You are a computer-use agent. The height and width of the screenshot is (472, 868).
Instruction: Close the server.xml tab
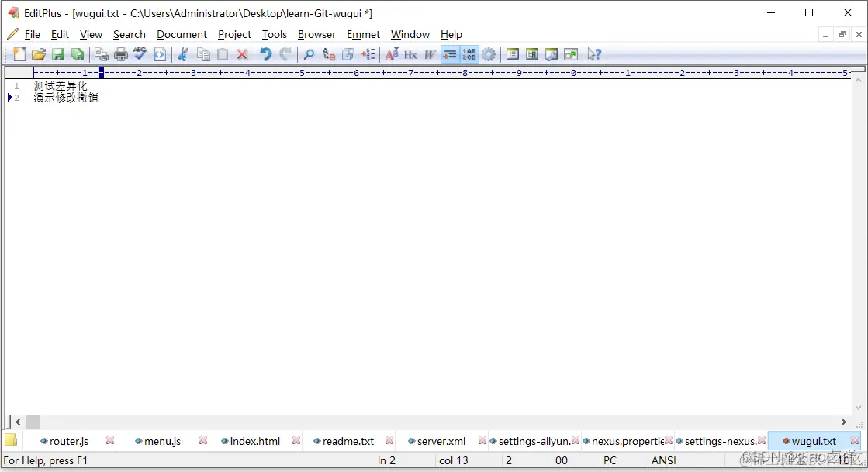[x=482, y=440]
